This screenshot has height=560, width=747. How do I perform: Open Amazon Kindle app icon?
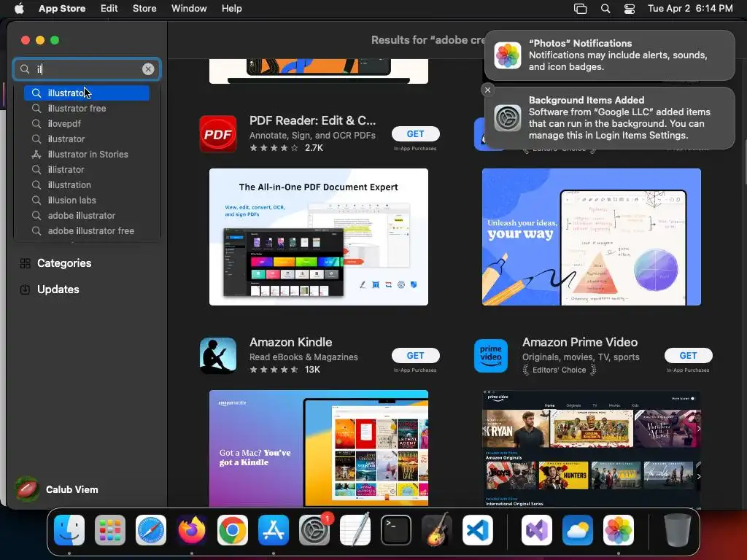tap(217, 356)
